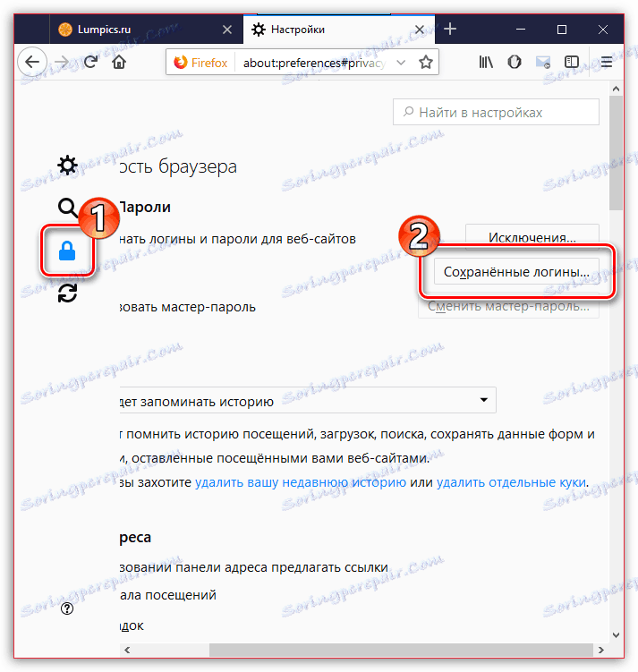This screenshot has height=672, width=638.
Task: Click the Пароли section heading
Action: (x=145, y=207)
